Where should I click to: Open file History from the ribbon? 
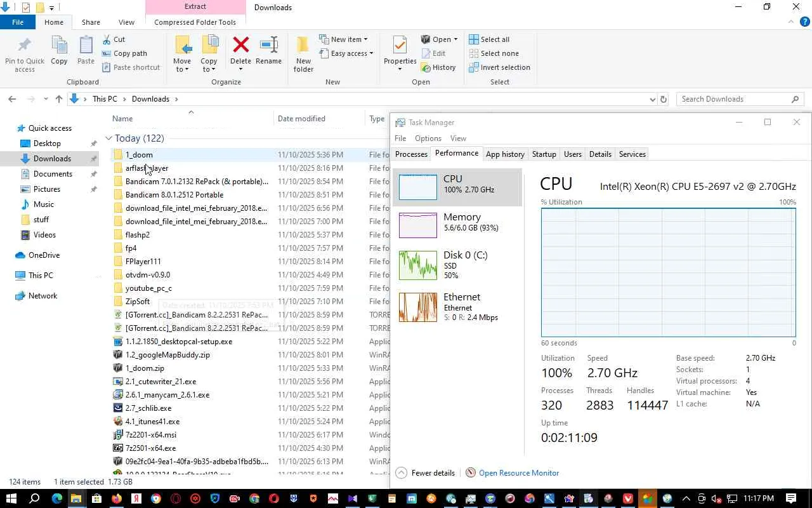coord(438,67)
